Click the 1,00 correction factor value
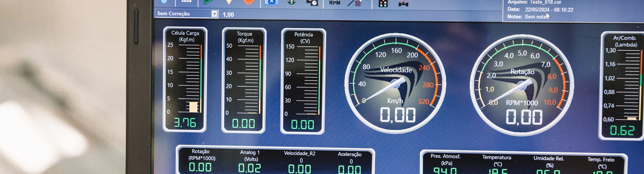 coord(228,15)
